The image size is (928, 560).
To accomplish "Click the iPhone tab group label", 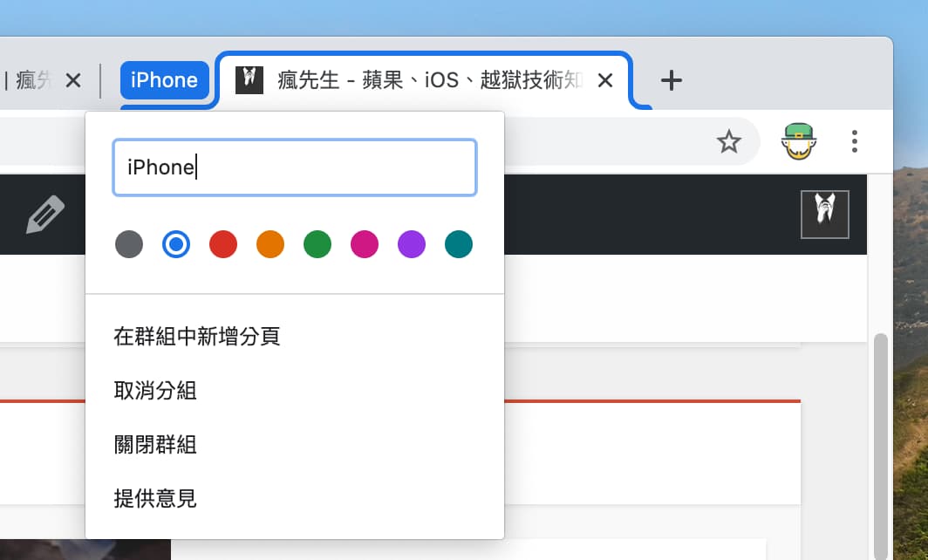I will click(x=165, y=80).
